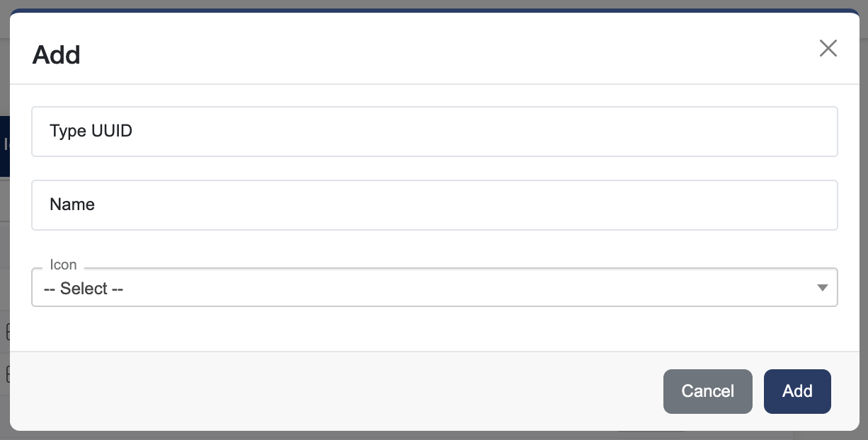Image resolution: width=868 pixels, height=440 pixels.
Task: Click the Add dialog title text
Action: pyautogui.click(x=56, y=54)
